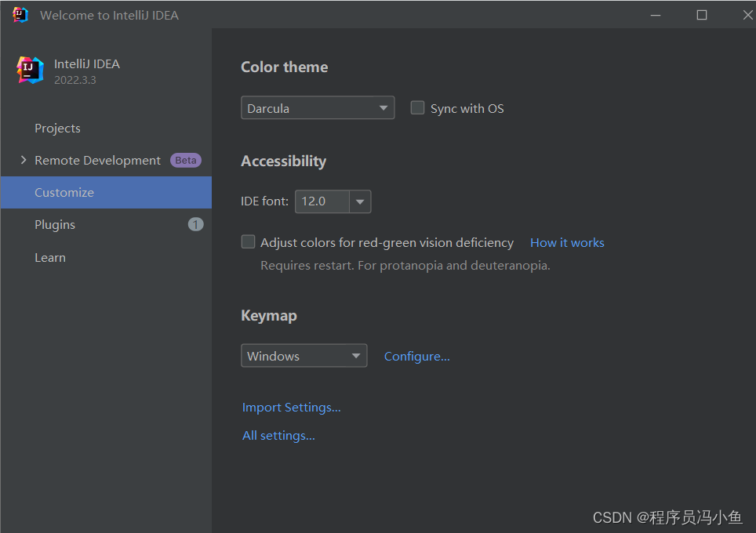The height and width of the screenshot is (533, 756).
Task: Click the Plugins update count badge
Action: pyautogui.click(x=195, y=225)
